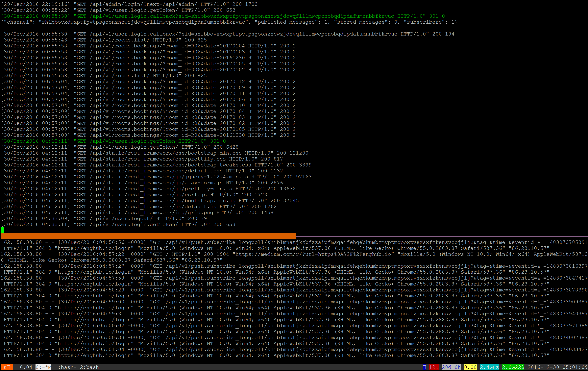588x371 pixels.
Task: Click the red '19!' updates-available indicator
Action: point(434,367)
